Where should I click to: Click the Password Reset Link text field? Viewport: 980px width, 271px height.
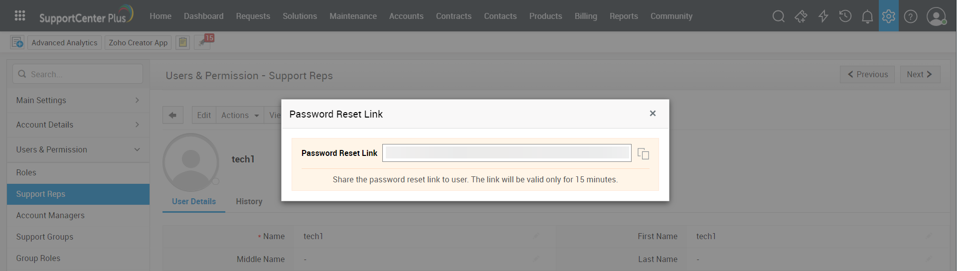(506, 153)
